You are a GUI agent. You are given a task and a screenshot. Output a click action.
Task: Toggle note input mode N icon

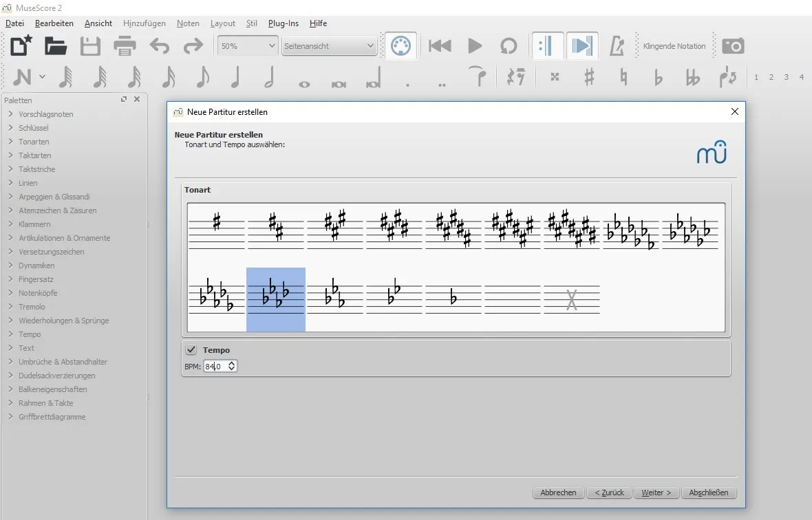22,77
